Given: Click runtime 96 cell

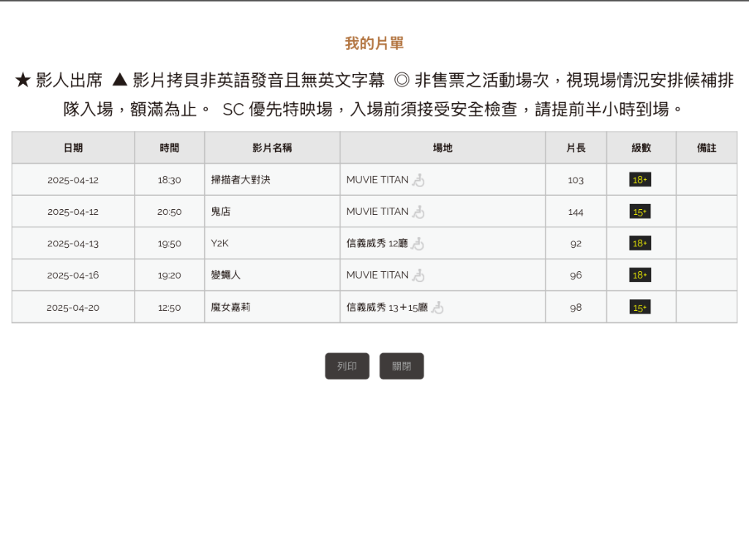Looking at the screenshot, I should (576, 276).
